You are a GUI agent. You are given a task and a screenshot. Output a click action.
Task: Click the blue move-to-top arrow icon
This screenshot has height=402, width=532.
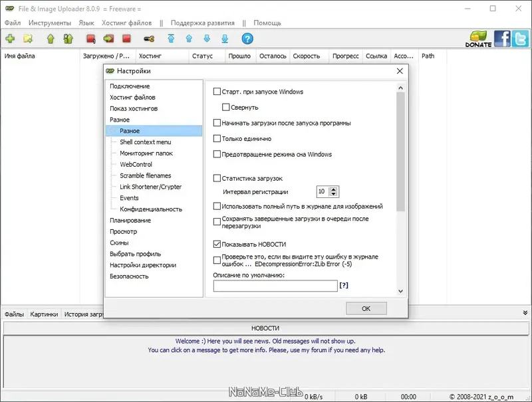(x=171, y=39)
